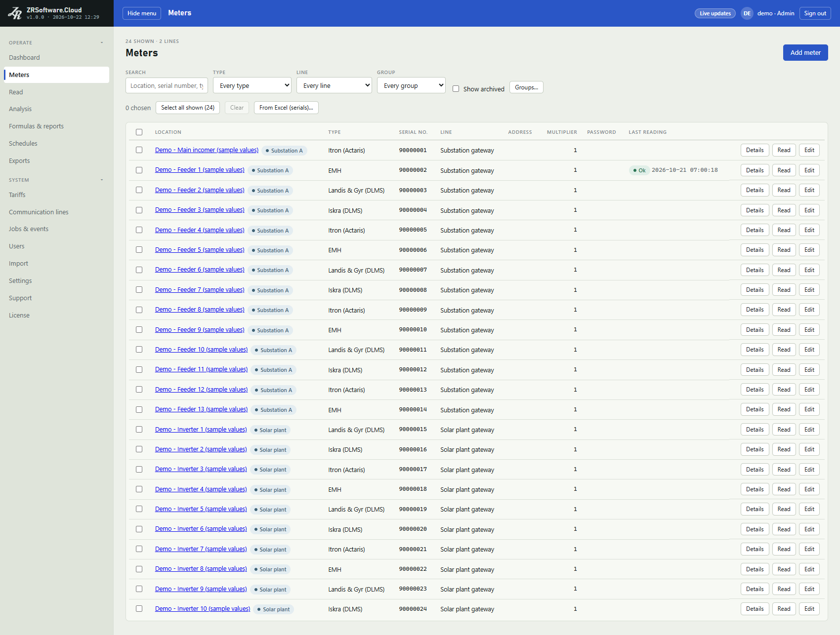840x635 pixels.
Task: Go to Tariffs in sidebar
Action: (x=56, y=195)
